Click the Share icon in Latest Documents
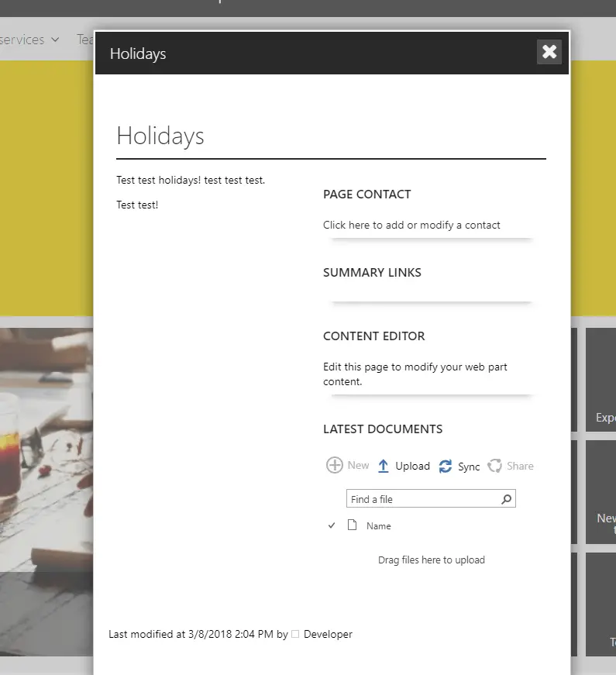Screen dimensions: 616x675 click(494, 466)
